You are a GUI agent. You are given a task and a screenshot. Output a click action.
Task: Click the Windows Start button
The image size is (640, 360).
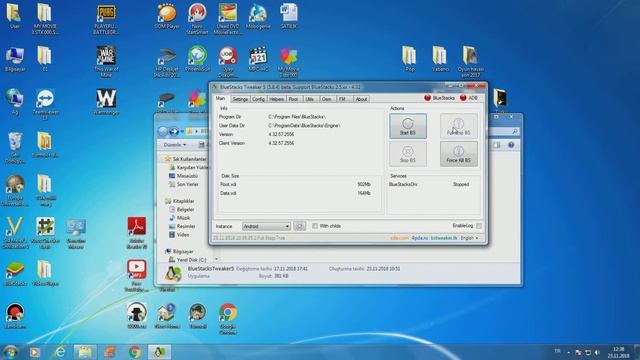pos(10,351)
